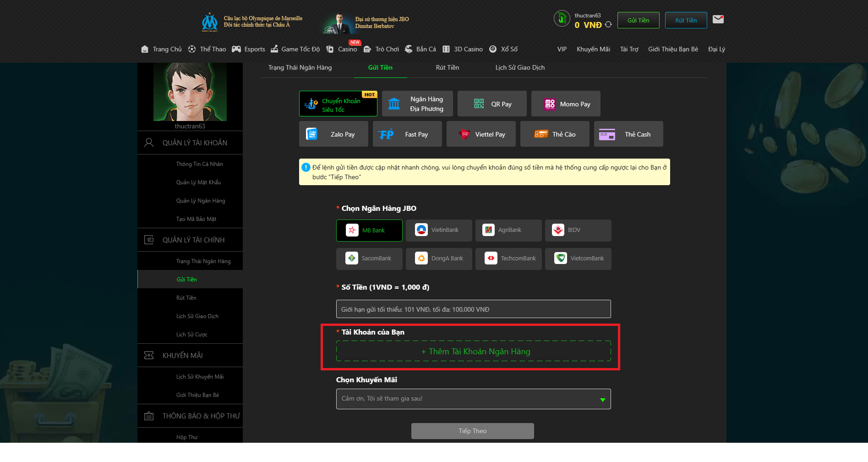Viewport: 868px width, 462px height.
Task: Choose TechcomBank from the bank list
Action: click(x=508, y=258)
